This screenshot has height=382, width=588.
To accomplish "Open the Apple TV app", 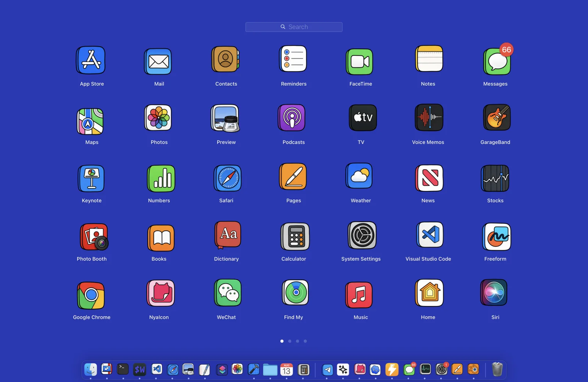I will [363, 118].
